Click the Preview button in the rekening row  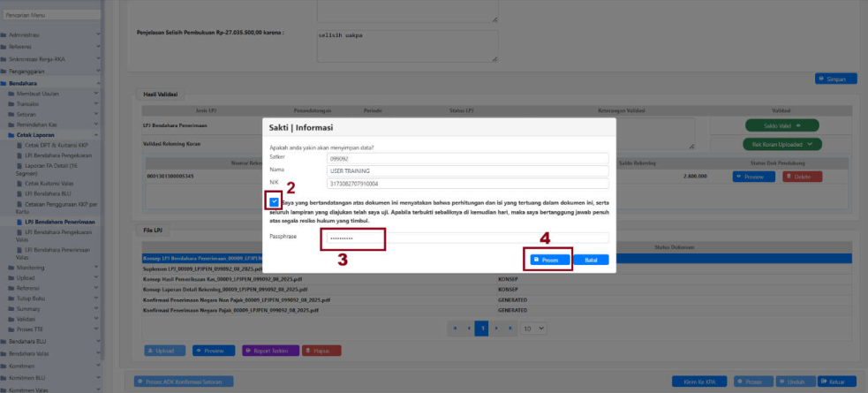pyautogui.click(x=753, y=176)
